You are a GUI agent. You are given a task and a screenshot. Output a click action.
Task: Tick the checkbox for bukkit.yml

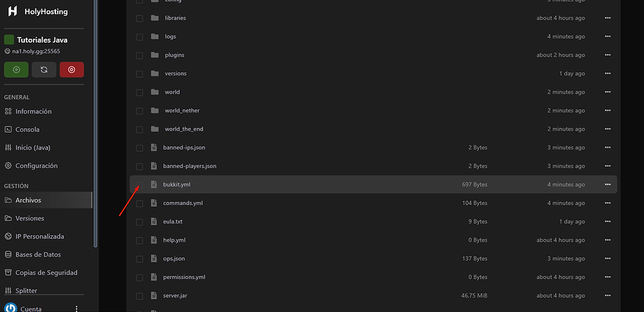tap(139, 185)
